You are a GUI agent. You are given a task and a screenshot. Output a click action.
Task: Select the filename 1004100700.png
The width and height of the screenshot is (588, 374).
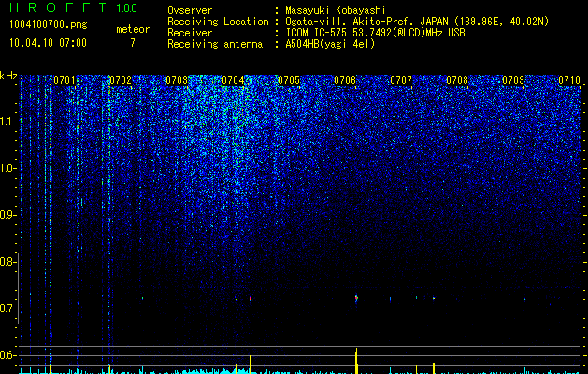pyautogui.click(x=49, y=25)
